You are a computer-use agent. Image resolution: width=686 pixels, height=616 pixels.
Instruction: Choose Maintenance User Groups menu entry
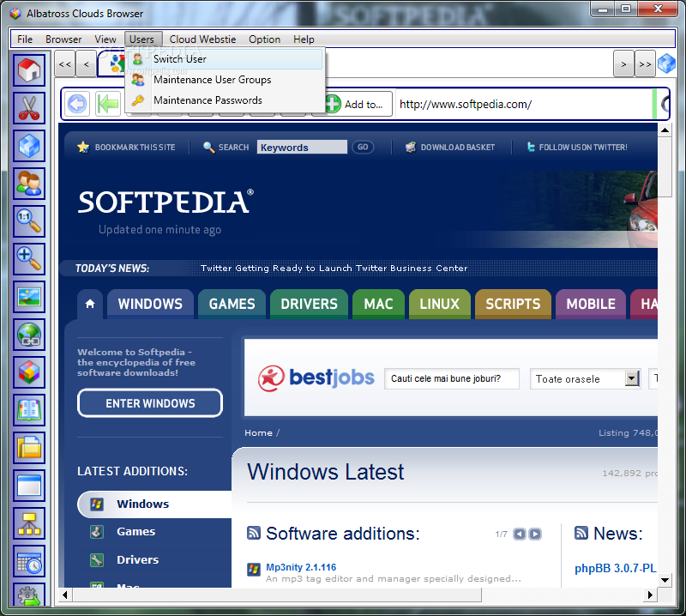pyautogui.click(x=226, y=80)
